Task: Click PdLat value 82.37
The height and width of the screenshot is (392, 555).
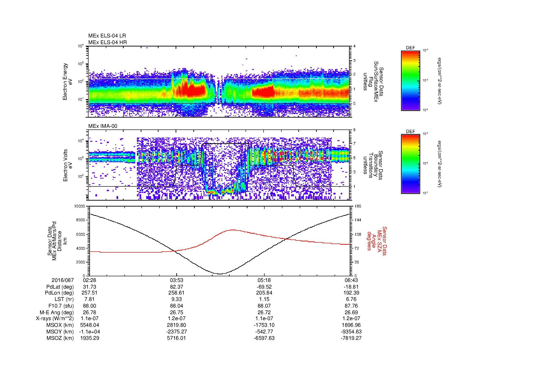Action: [177, 287]
